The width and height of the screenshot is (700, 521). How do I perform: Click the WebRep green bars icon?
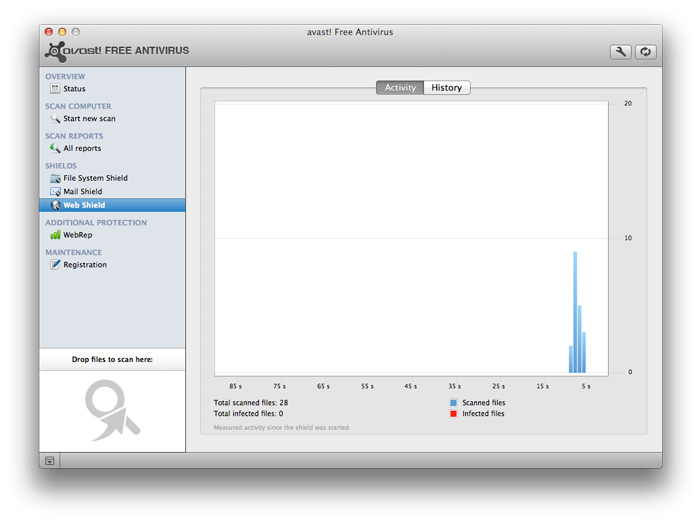click(x=55, y=235)
